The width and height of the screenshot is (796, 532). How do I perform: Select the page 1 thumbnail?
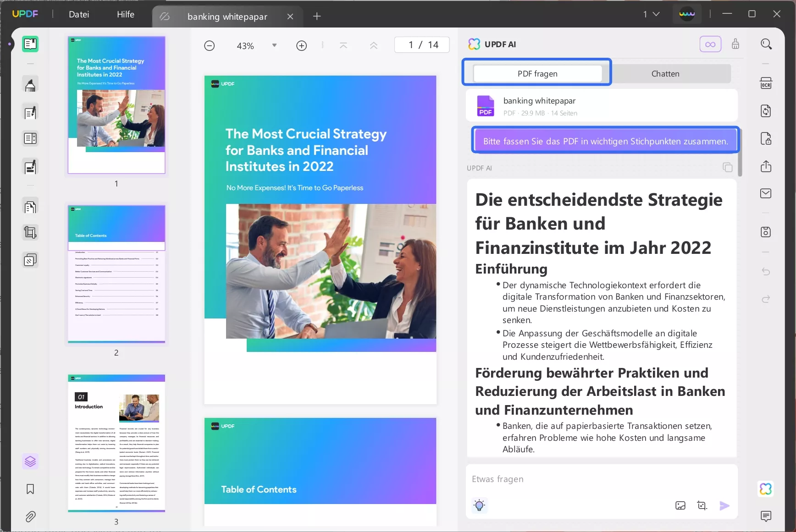click(x=116, y=105)
